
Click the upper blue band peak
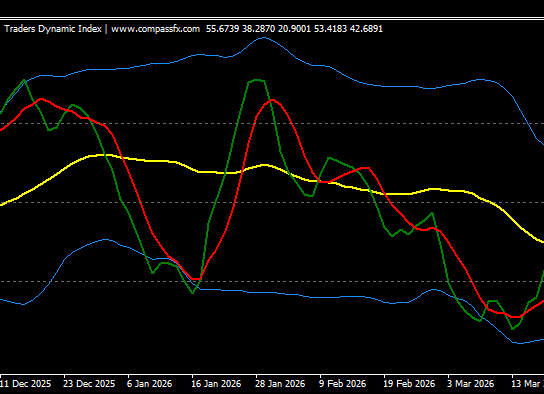point(264,37)
